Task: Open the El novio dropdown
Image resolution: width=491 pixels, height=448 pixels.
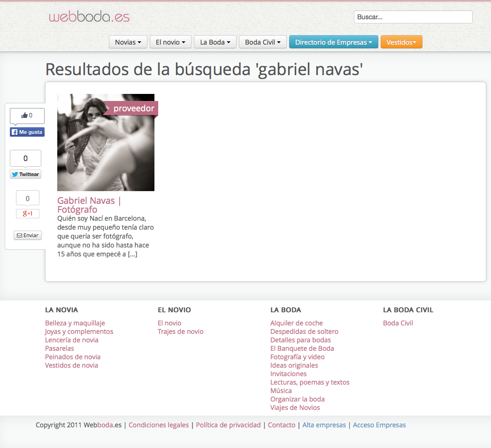Action: pyautogui.click(x=170, y=42)
